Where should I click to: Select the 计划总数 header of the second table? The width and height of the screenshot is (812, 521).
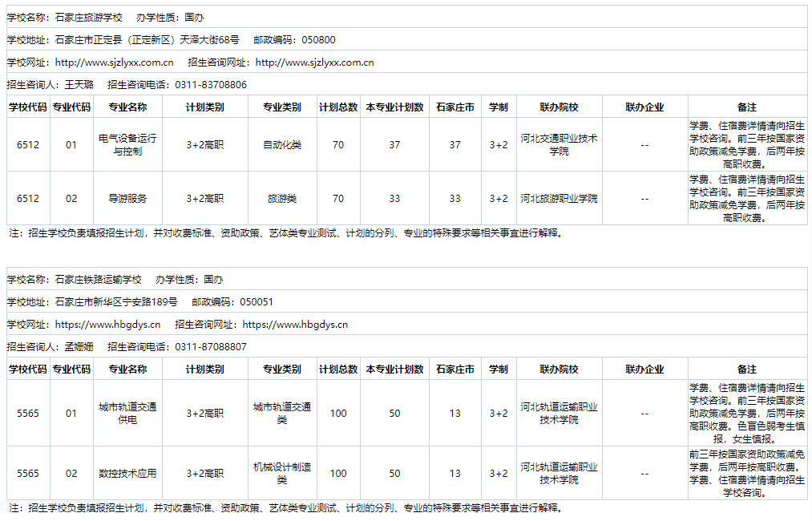(338, 368)
